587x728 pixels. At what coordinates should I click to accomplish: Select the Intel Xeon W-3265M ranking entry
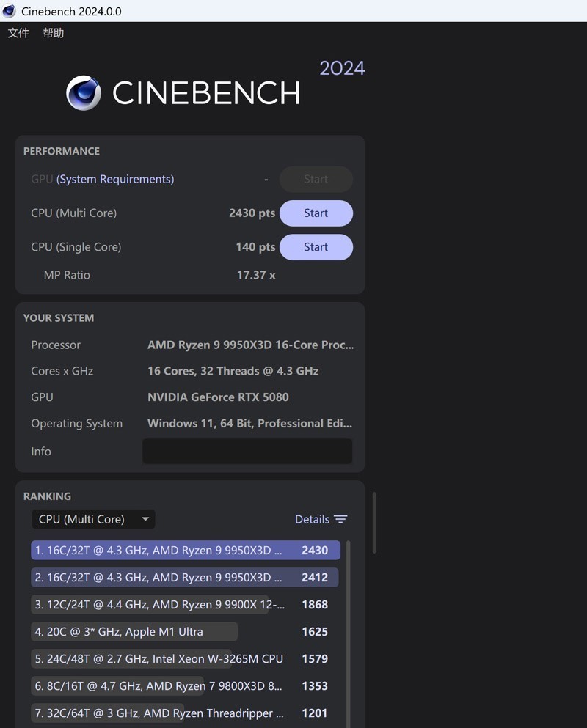point(158,659)
